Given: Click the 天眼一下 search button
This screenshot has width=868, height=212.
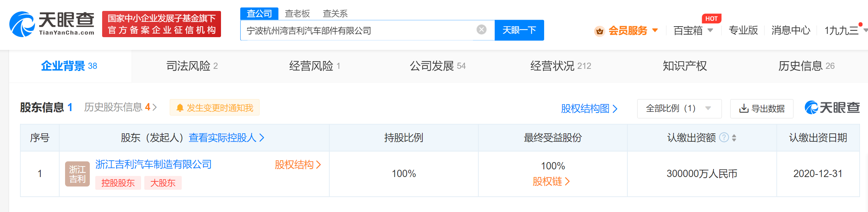Looking at the screenshot, I should click(x=519, y=30).
